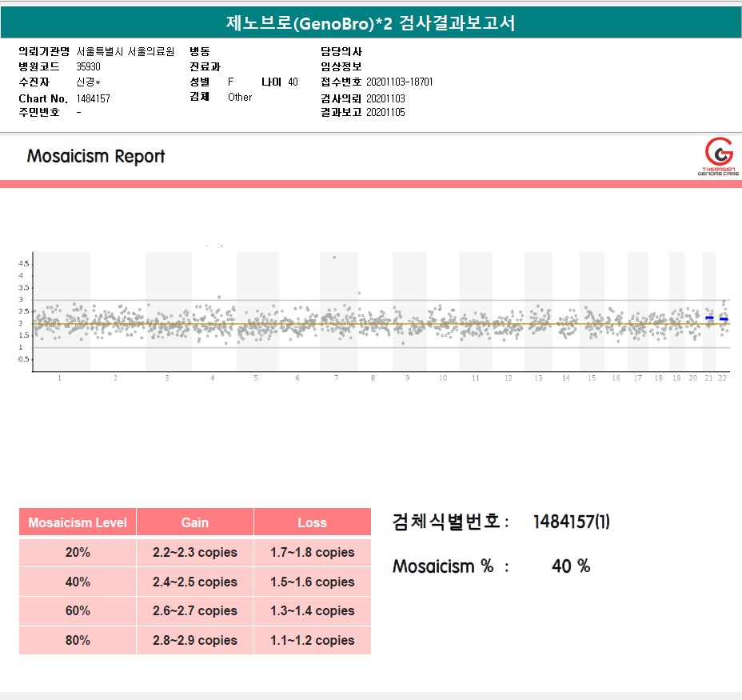Click the 20% mosaicism level cell

click(x=78, y=552)
